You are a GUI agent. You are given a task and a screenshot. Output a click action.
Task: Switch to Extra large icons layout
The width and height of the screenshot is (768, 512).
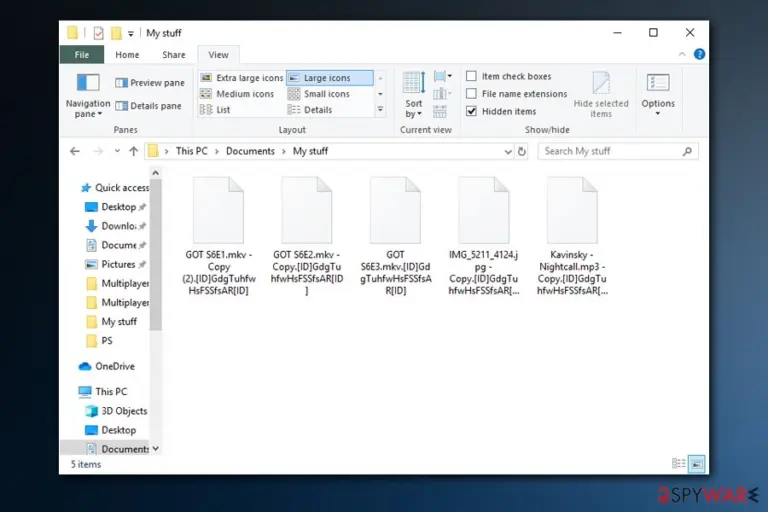tap(242, 78)
